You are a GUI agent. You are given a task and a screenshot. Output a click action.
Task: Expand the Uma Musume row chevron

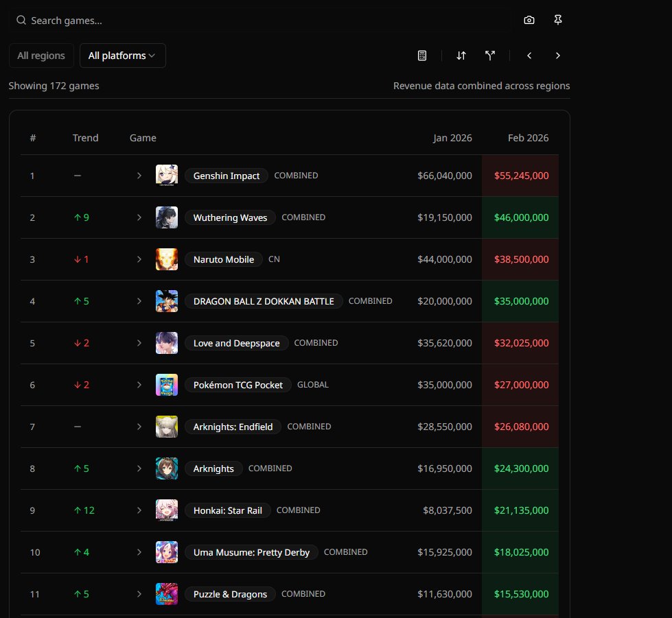pos(139,552)
